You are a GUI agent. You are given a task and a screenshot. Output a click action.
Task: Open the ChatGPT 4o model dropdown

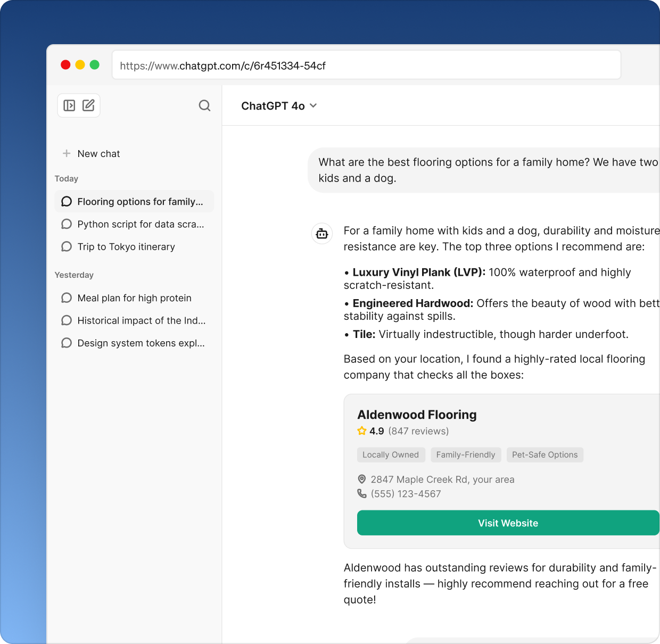(279, 105)
